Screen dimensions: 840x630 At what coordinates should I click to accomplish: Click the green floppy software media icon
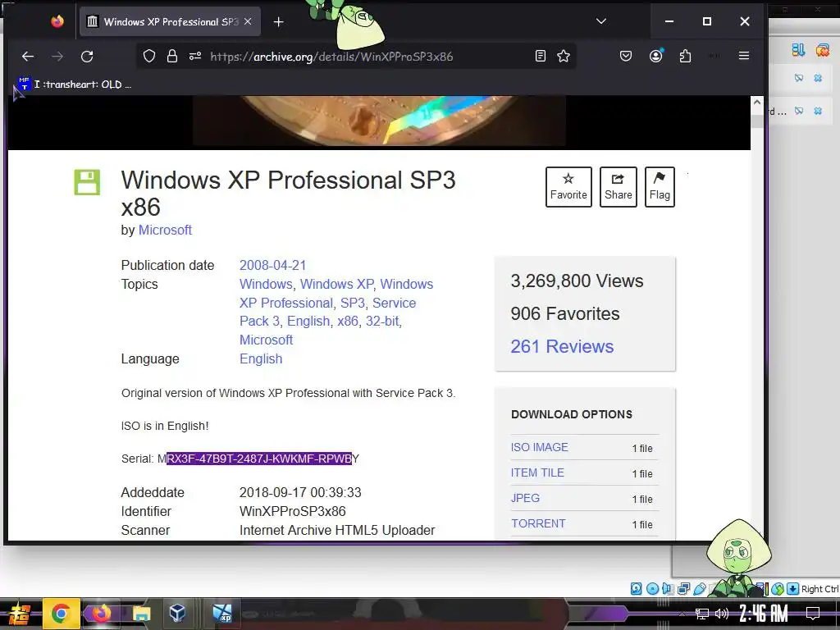tap(87, 182)
